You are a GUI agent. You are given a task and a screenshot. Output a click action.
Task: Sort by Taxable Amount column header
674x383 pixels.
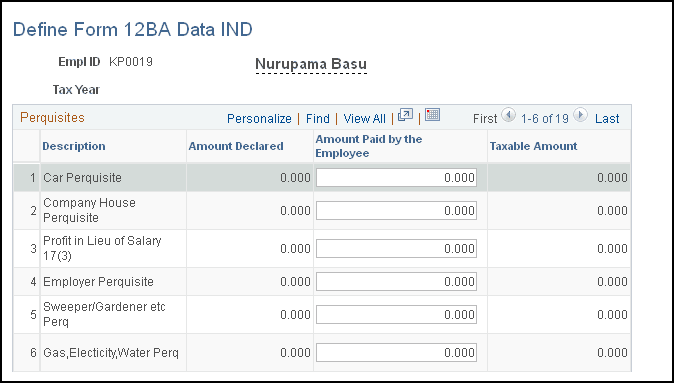(x=533, y=146)
